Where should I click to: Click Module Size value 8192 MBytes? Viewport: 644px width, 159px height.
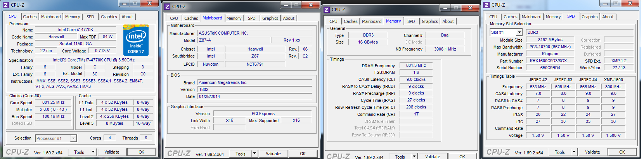pos(550,40)
